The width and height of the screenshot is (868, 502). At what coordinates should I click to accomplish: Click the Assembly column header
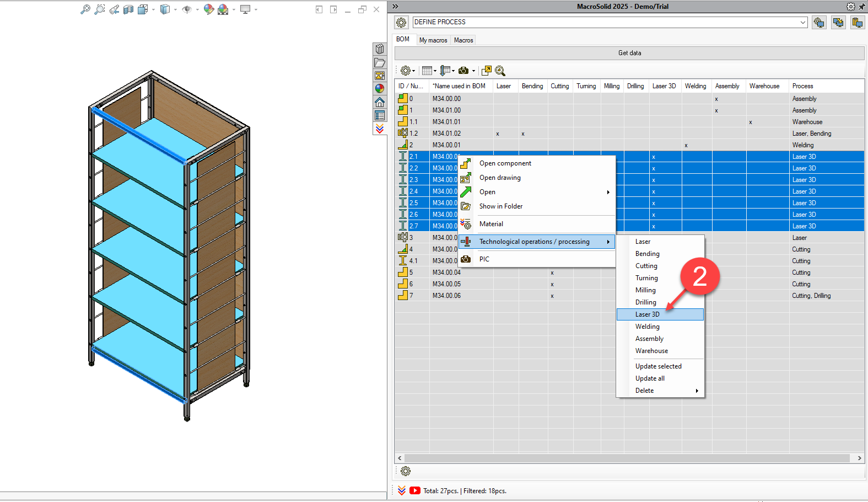point(729,86)
